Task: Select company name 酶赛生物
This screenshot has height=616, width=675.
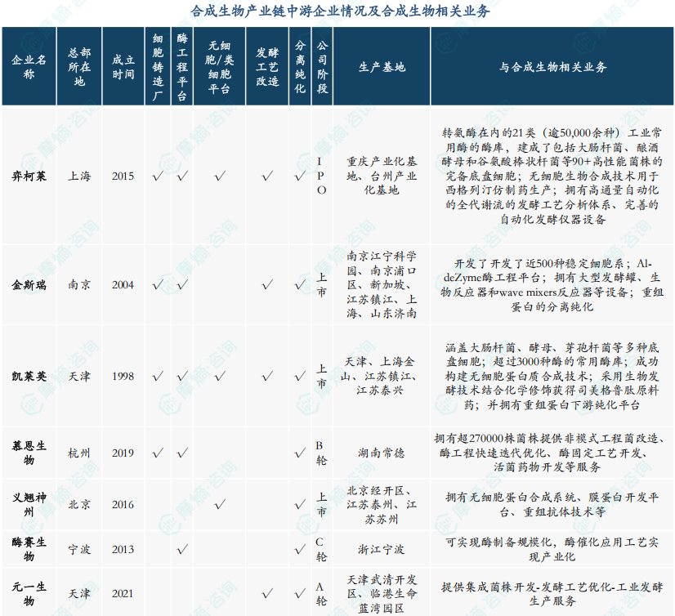Action: pos(29,549)
